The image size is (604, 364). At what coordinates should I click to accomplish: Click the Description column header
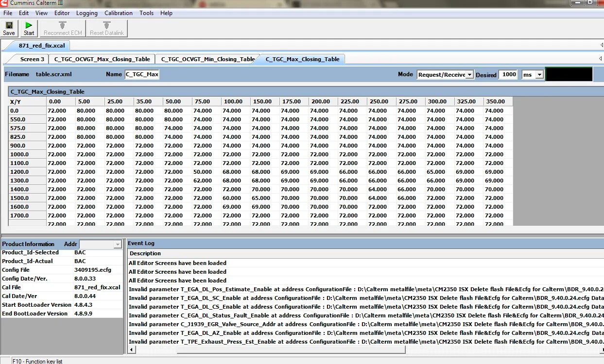pos(145,253)
